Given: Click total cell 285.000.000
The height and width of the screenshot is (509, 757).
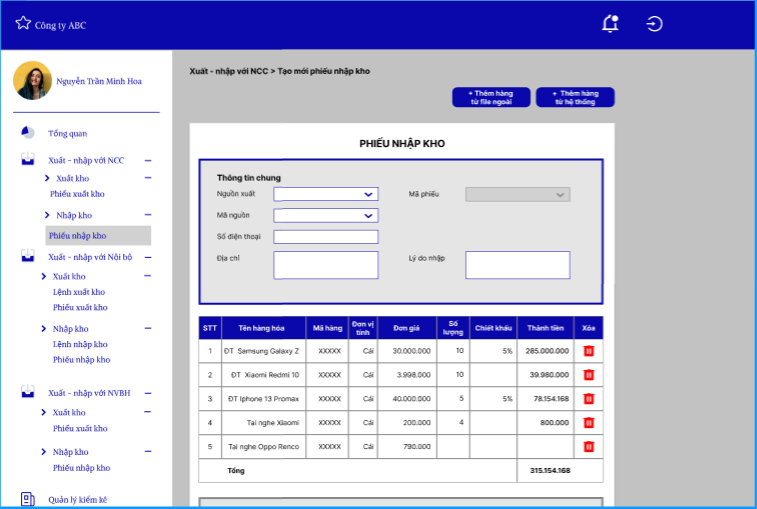Looking at the screenshot, I should 547,351.
